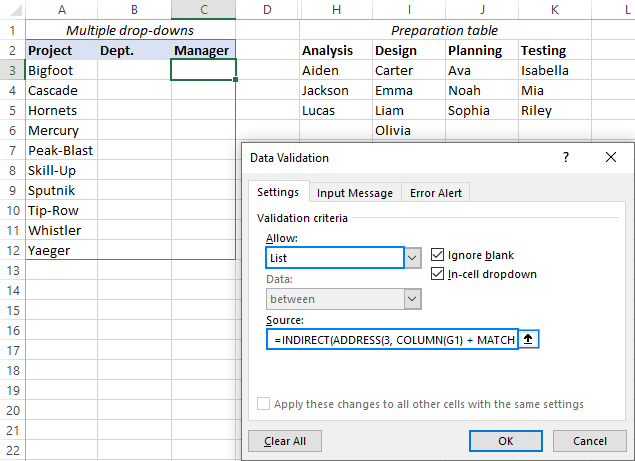Select column H header
The width and height of the screenshot is (635, 461).
coord(336,10)
